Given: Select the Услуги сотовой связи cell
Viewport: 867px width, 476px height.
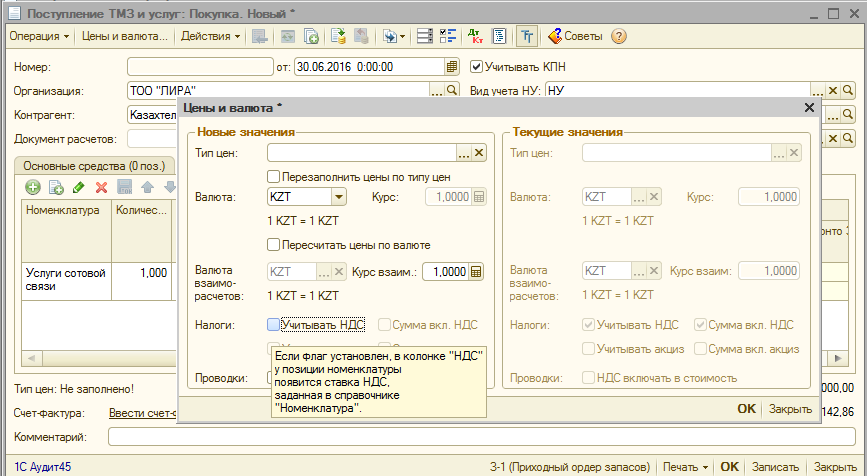Looking at the screenshot, I should (66, 280).
